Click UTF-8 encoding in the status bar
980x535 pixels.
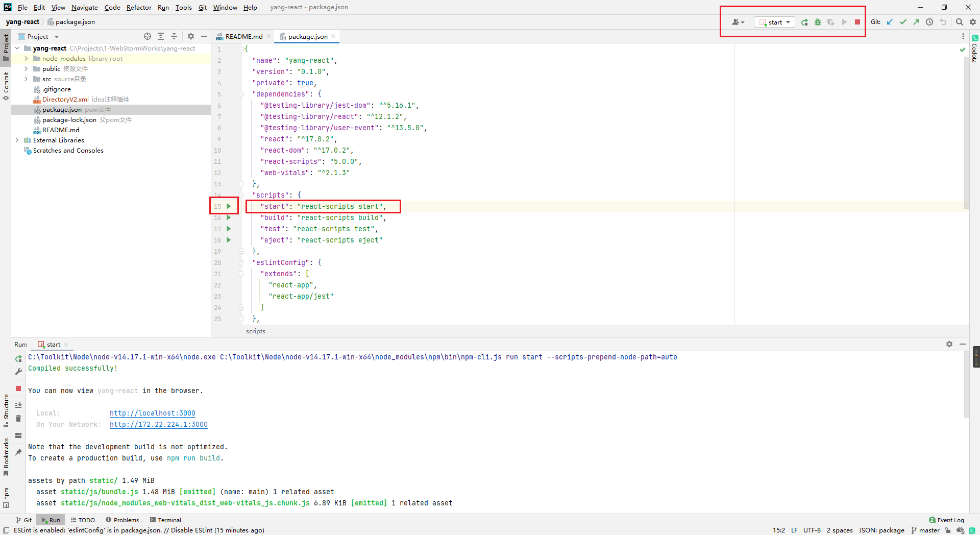(812, 530)
